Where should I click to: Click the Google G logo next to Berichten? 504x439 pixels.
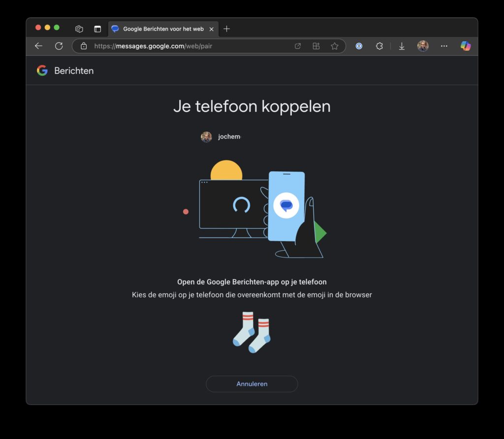pyautogui.click(x=42, y=70)
